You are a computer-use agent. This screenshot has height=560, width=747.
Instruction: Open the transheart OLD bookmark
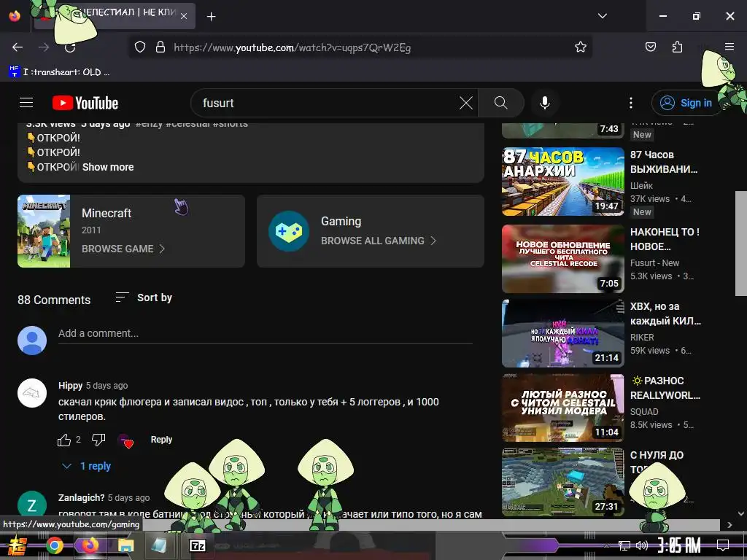[59, 72]
